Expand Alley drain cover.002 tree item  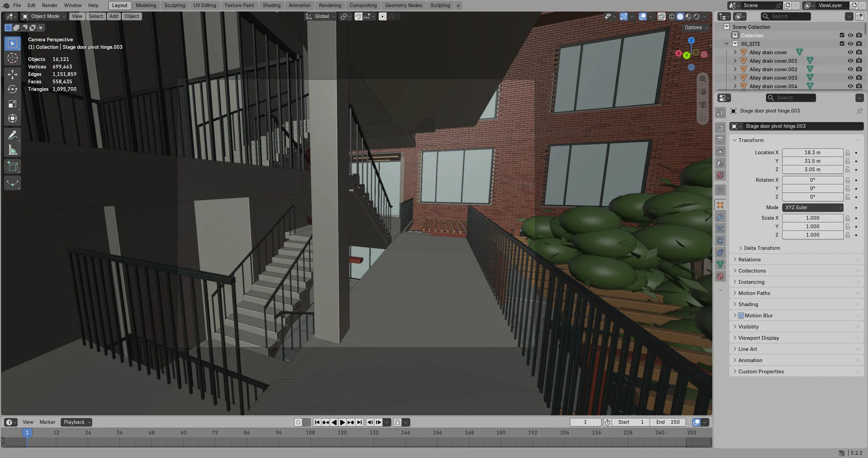coord(735,69)
